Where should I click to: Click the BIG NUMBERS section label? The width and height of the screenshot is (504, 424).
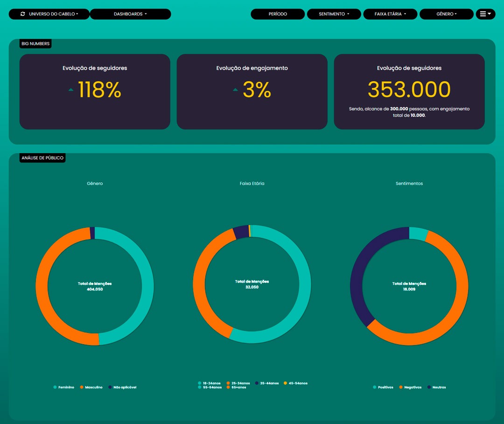coord(35,44)
